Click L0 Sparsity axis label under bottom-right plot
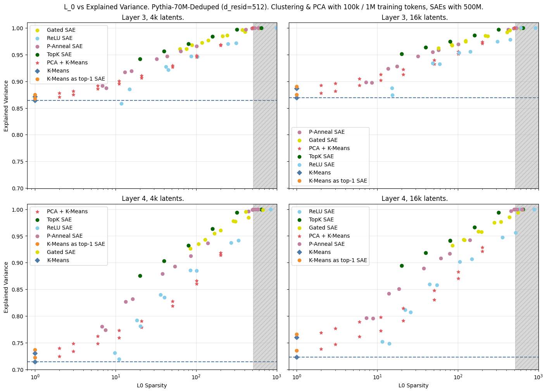Viewport: 547px width, 392px height. [x=414, y=386]
